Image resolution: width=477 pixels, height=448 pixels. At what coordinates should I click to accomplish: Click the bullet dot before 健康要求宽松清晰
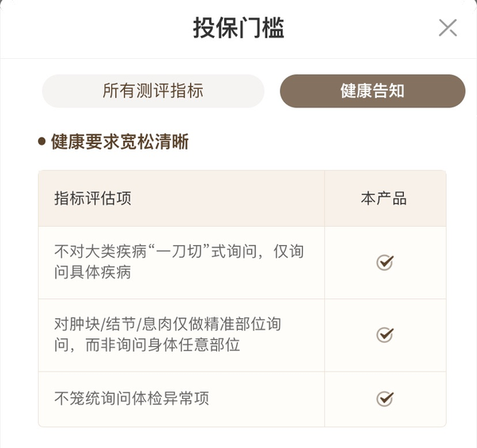pos(41,142)
